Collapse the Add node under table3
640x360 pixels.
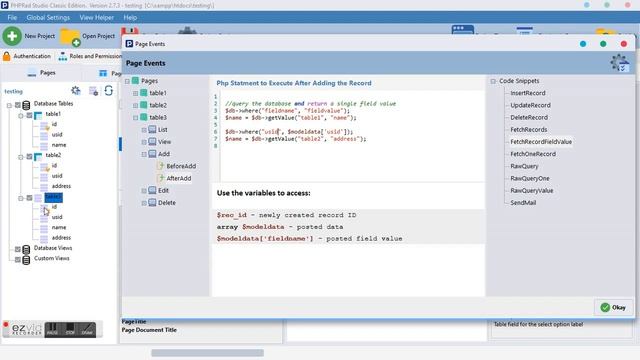tap(144, 155)
